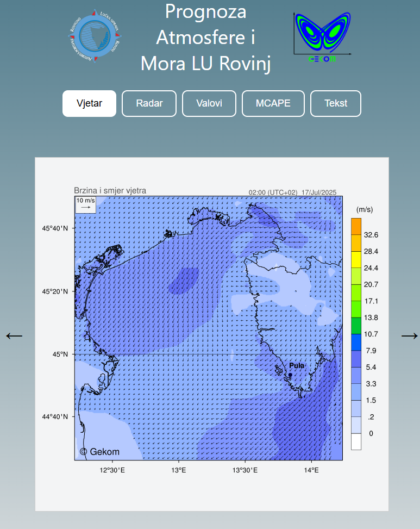Click the dark green 10.7 legend swatch
This screenshot has width=420, height=529.
click(356, 326)
